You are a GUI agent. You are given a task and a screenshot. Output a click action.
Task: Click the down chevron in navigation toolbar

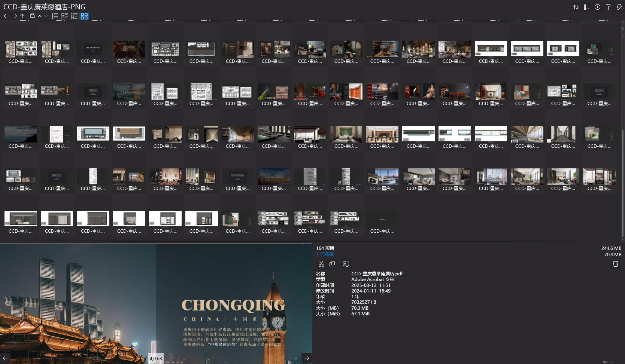[46, 16]
